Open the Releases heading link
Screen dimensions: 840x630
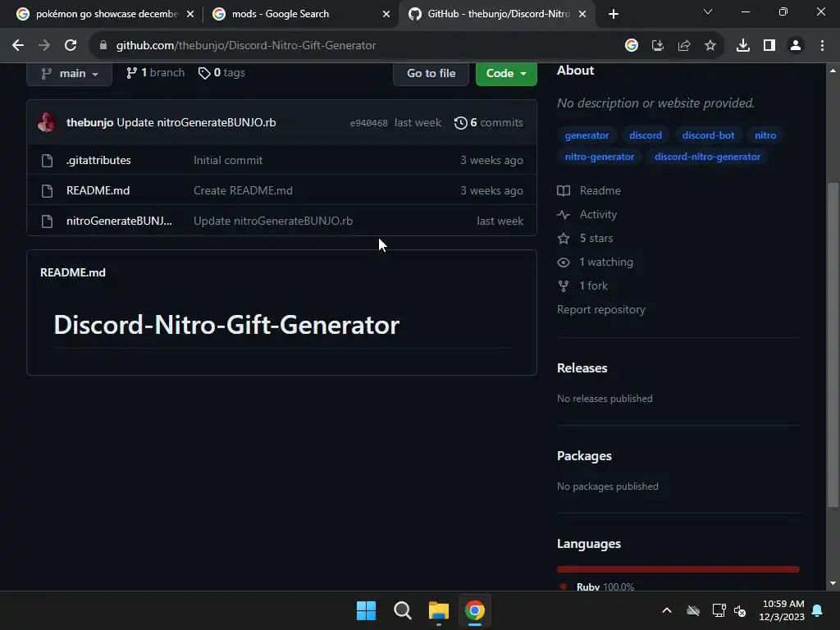[x=582, y=368]
